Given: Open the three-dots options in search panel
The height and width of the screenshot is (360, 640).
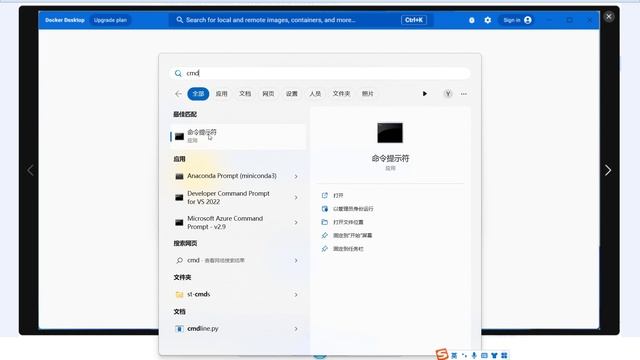Looking at the screenshot, I should tap(464, 94).
